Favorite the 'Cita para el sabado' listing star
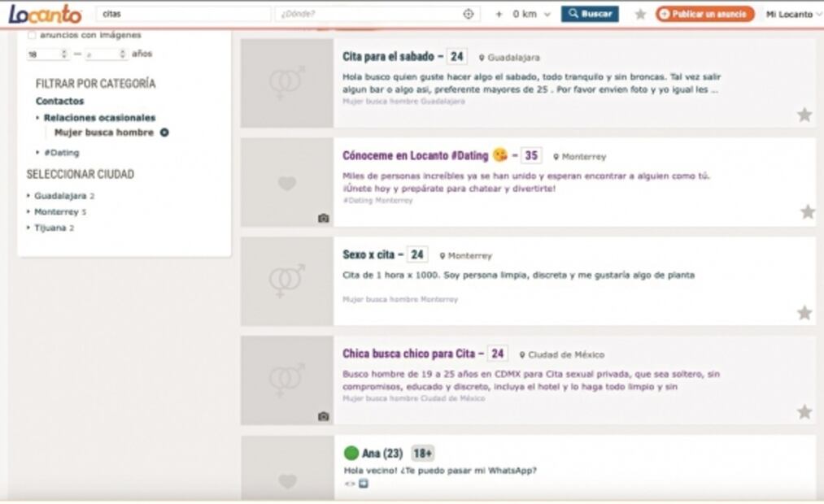The height and width of the screenshot is (504, 824). coord(804,115)
